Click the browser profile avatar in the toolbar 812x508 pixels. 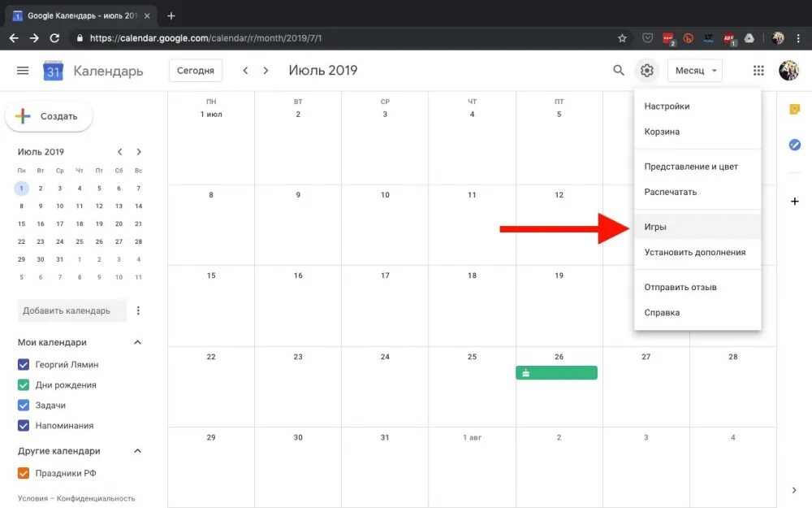777,38
